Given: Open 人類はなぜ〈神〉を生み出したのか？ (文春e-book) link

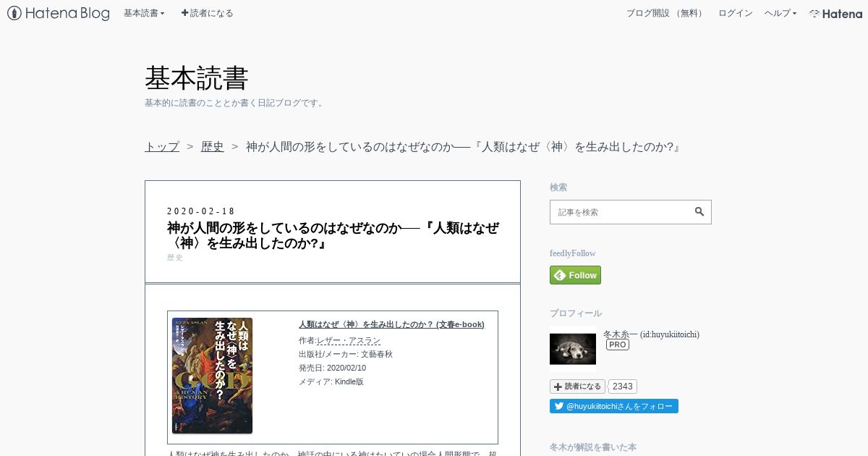Looking at the screenshot, I should click(391, 324).
